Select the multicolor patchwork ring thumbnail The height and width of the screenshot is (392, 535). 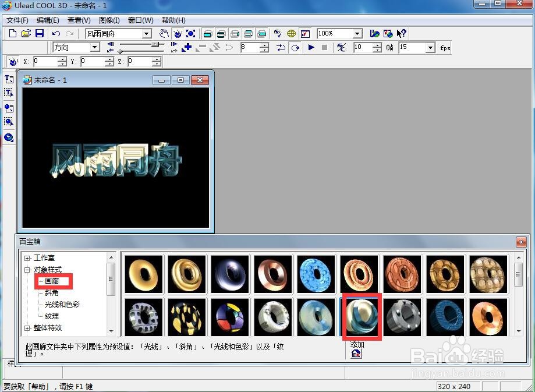pos(229,317)
